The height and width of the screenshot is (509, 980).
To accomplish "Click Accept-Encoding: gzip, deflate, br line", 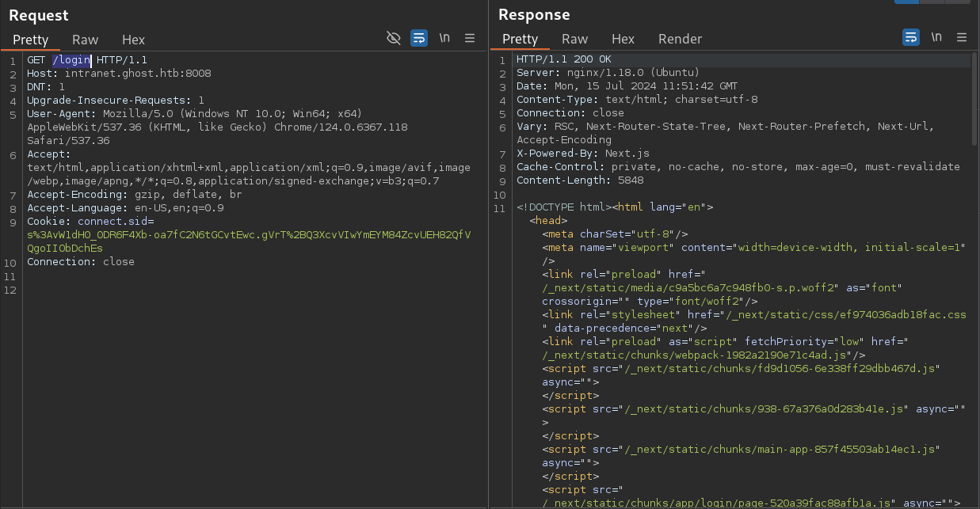I will coord(135,195).
